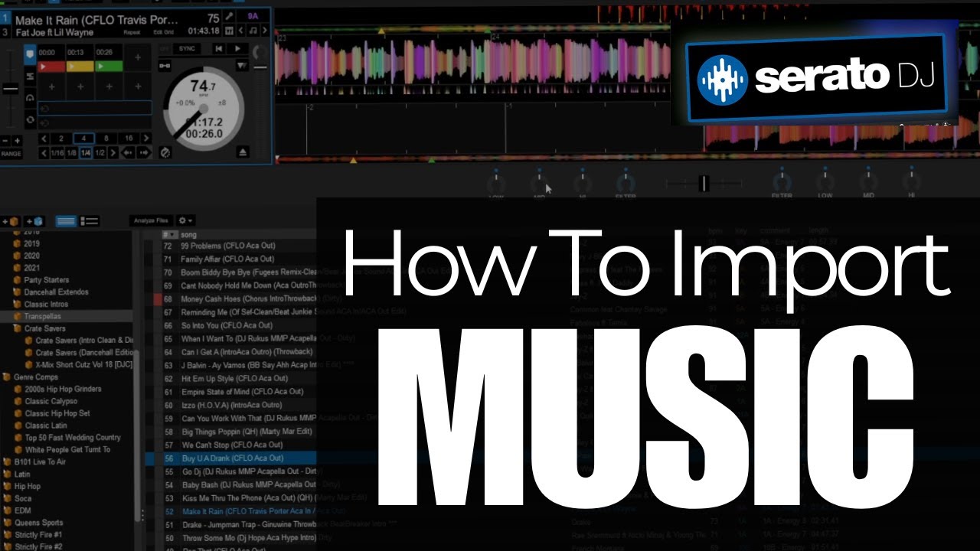
Task: Select 1/2 beat jump size
Action: coord(100,153)
